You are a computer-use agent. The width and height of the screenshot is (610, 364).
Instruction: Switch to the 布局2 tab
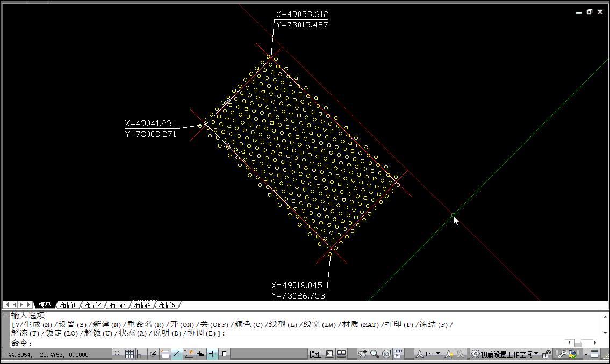92,305
